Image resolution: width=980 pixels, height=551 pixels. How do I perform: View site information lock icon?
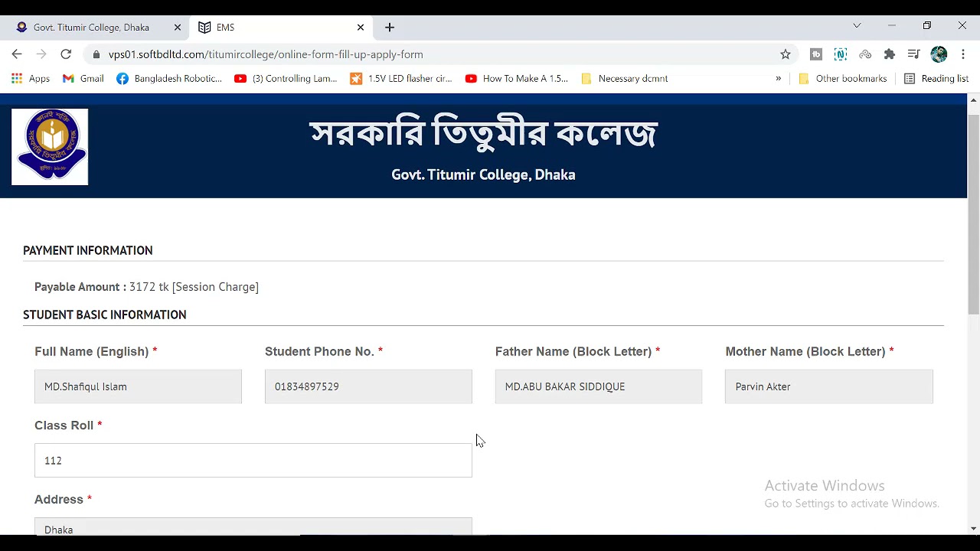[96, 54]
